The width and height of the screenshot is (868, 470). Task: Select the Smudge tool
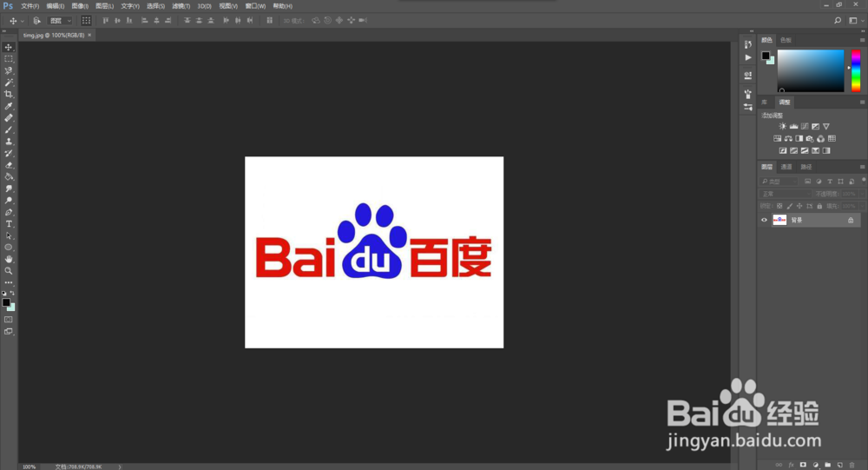click(x=9, y=189)
